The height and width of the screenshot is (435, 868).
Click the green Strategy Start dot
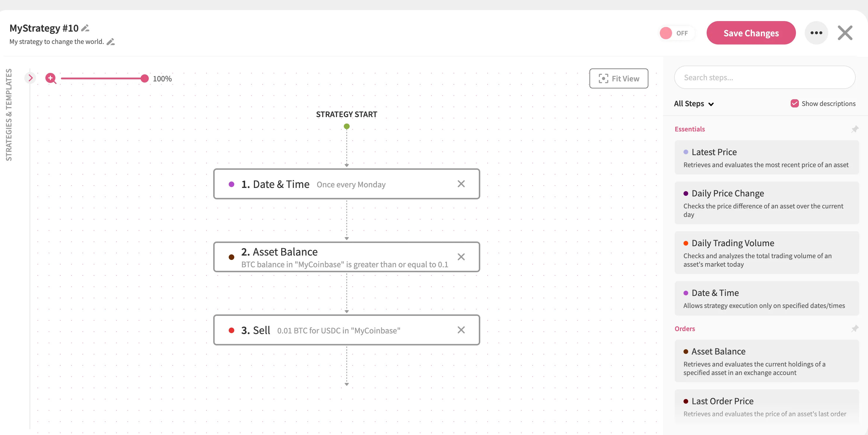[346, 126]
